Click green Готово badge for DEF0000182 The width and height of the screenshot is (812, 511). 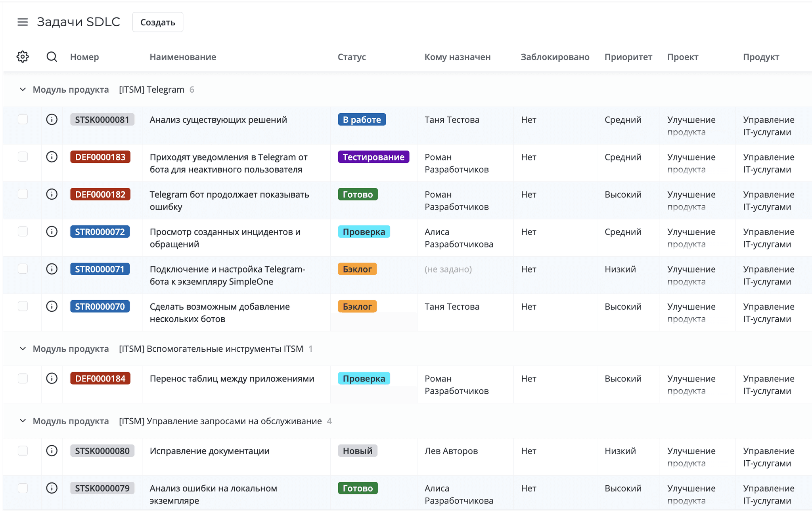click(358, 194)
